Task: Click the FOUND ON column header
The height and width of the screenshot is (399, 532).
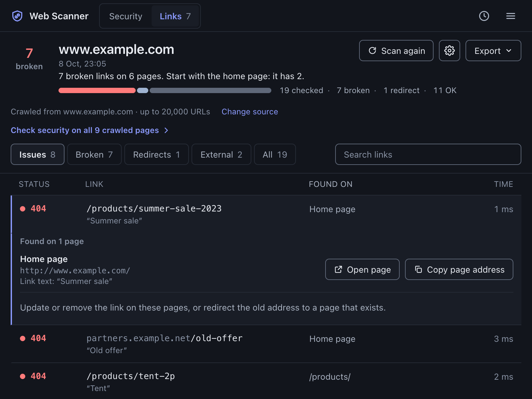Action: (331, 184)
